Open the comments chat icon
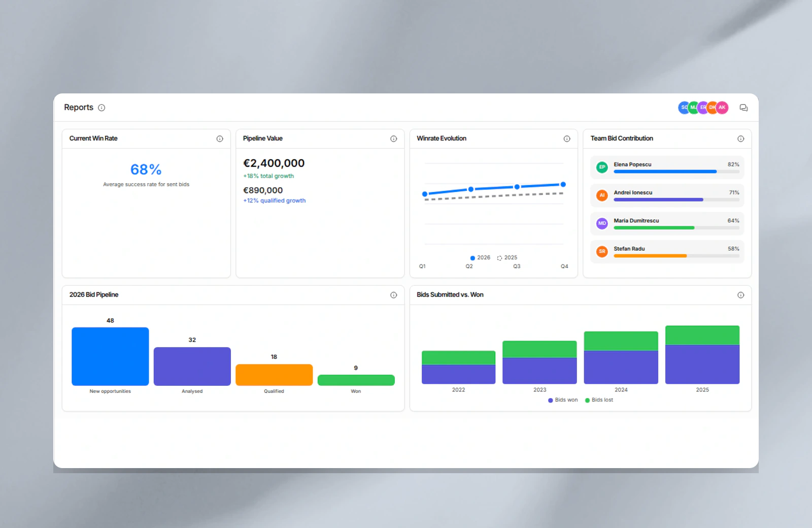The width and height of the screenshot is (812, 528). [x=743, y=108]
